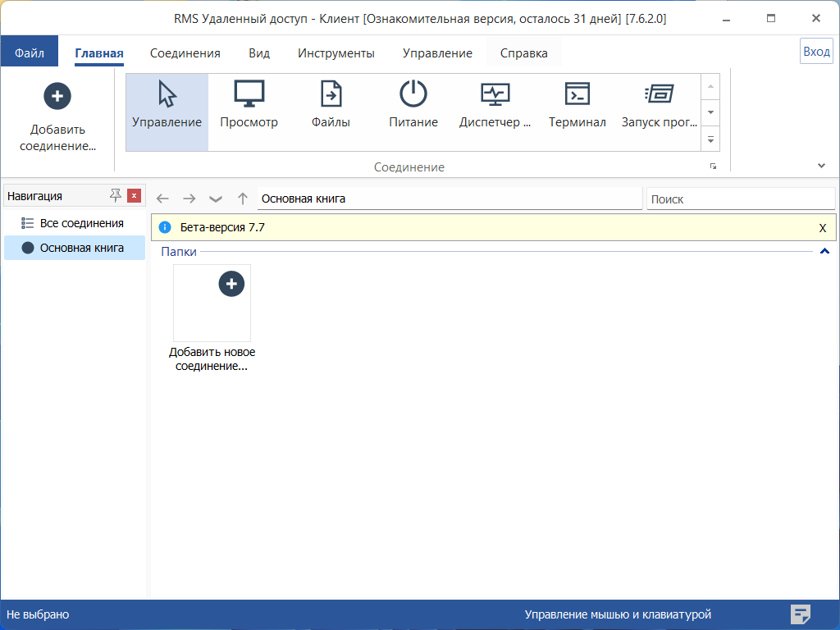
Task: Open the Соединения ribbon tab
Action: [185, 53]
